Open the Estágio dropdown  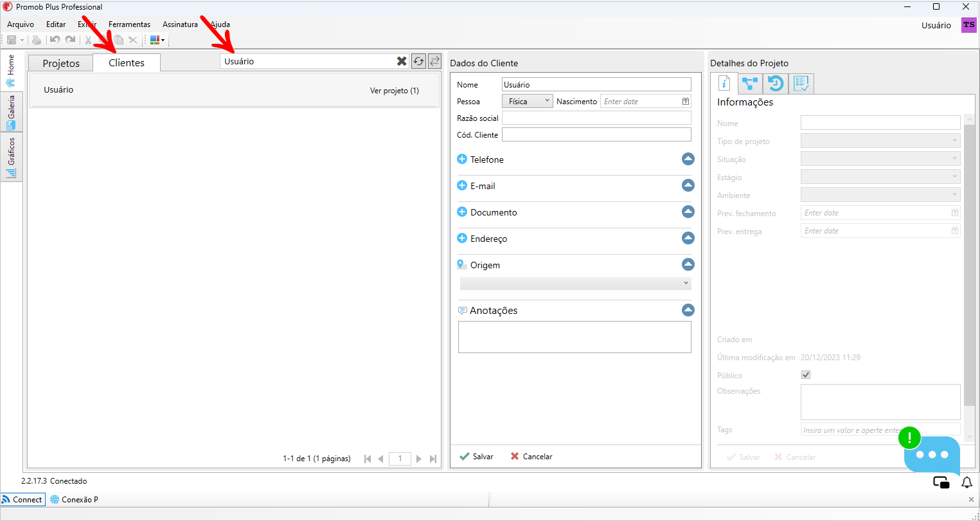pos(880,176)
